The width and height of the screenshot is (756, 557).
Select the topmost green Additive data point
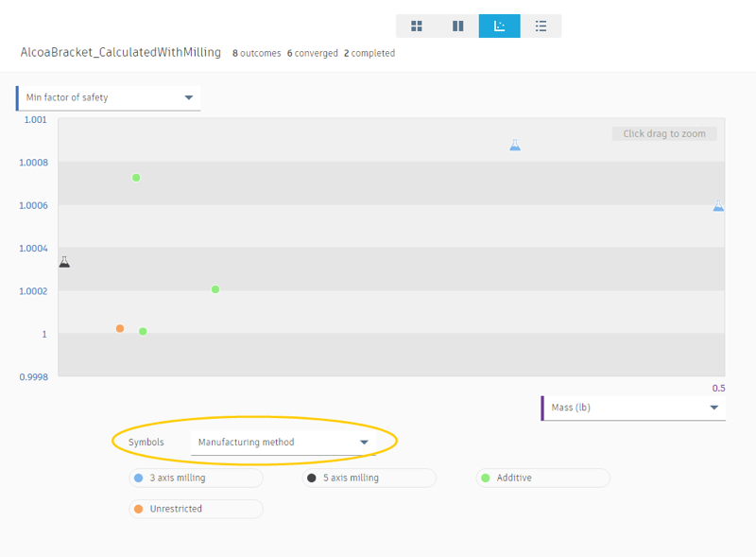(x=136, y=178)
